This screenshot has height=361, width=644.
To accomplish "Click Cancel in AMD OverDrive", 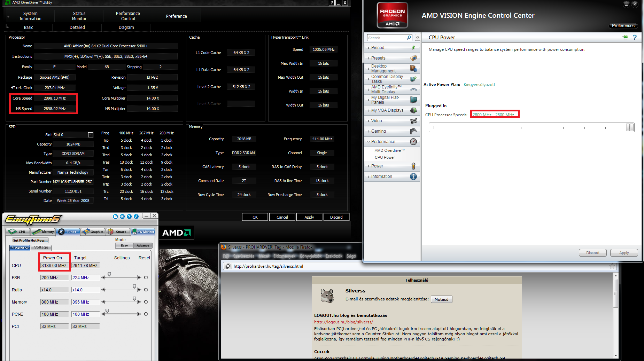I will (282, 217).
